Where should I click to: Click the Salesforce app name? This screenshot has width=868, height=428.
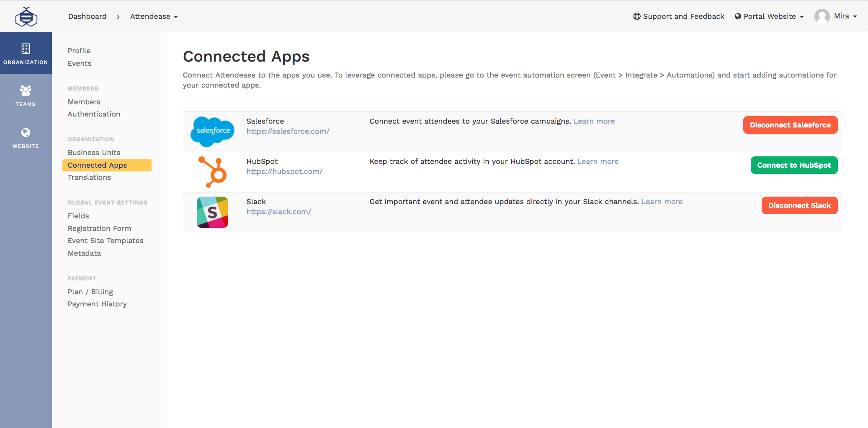265,121
